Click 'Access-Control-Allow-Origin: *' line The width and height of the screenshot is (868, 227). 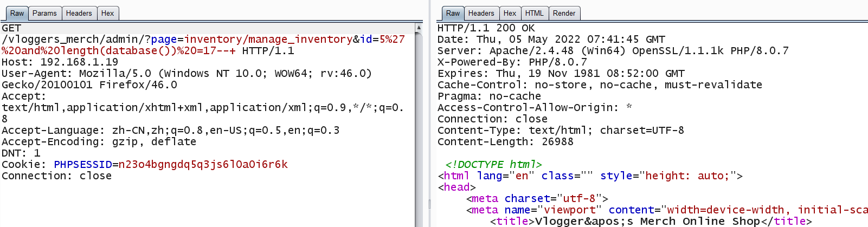pyautogui.click(x=535, y=108)
